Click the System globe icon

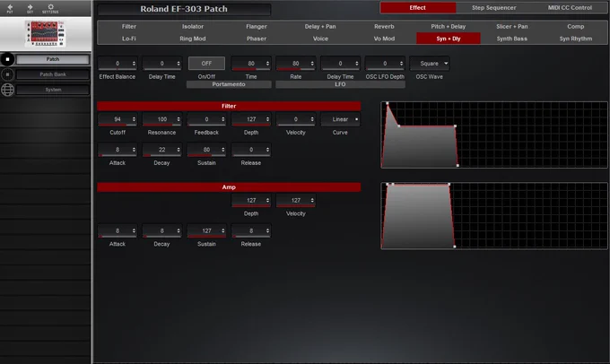pyautogui.click(x=7, y=90)
